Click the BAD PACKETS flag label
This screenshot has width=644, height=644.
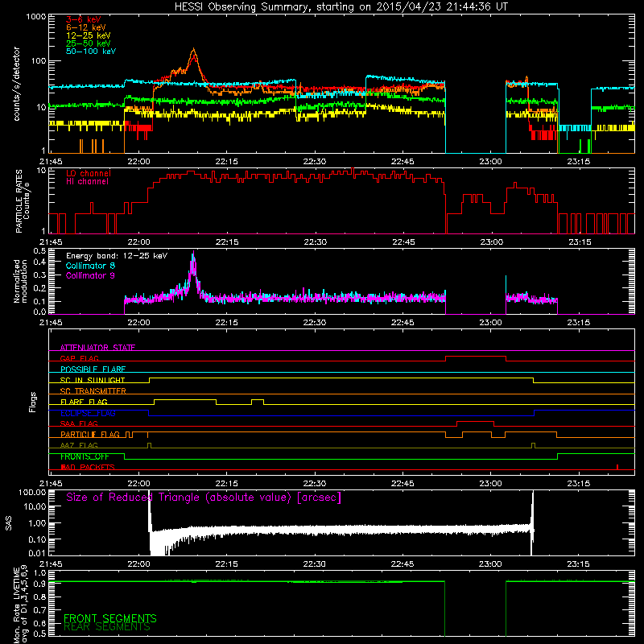click(88, 468)
